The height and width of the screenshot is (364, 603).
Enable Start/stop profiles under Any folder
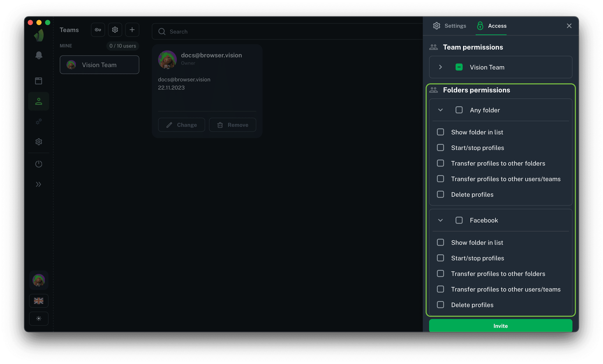(x=440, y=148)
